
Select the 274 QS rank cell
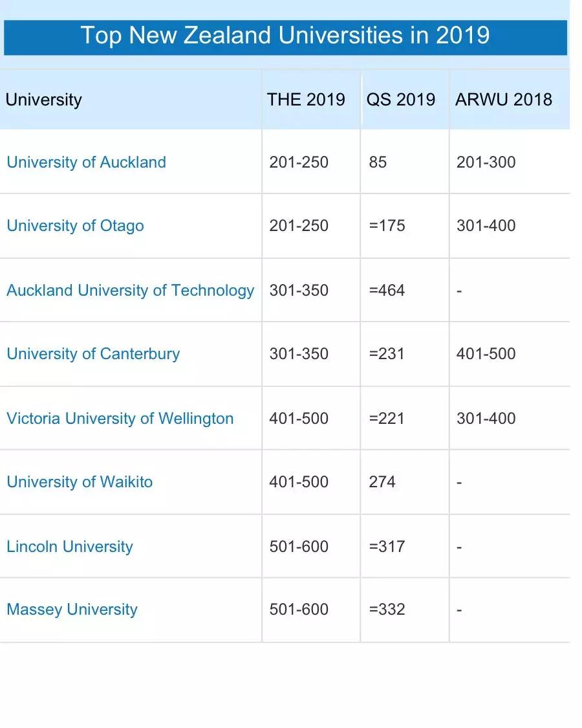(x=382, y=482)
